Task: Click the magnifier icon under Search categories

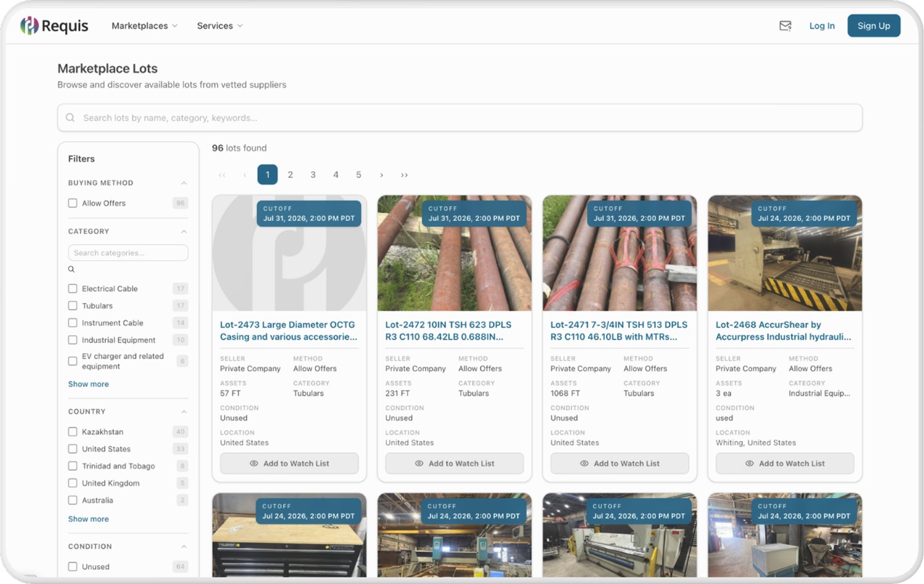Action: tap(71, 269)
